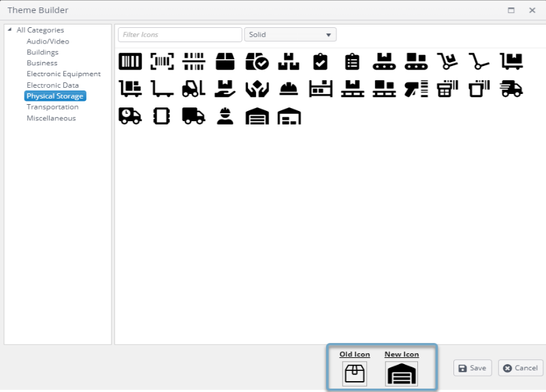546x392 pixels.
Task: Select the flatbed cart with stacked boxes
Action: click(130, 88)
